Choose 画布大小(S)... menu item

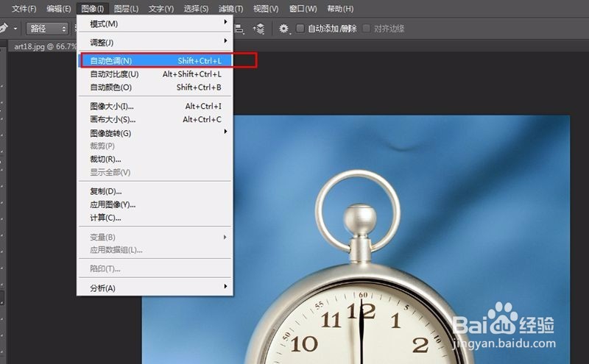(155, 119)
